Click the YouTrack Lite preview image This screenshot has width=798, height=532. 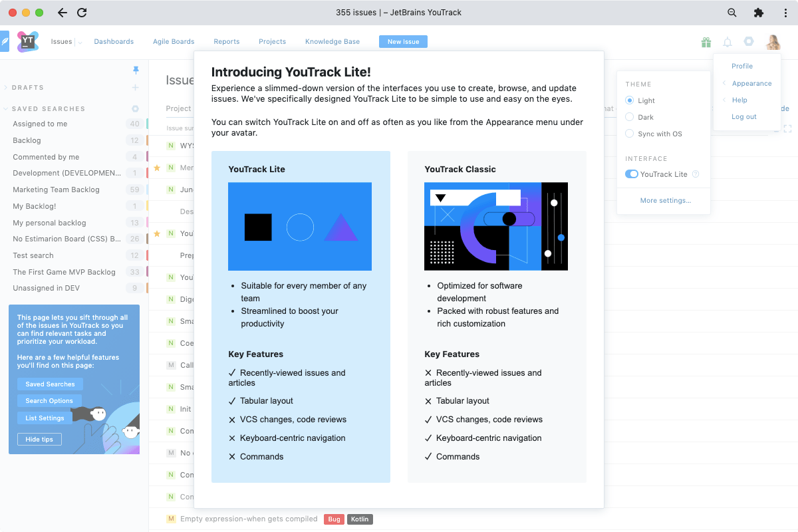pos(300,227)
